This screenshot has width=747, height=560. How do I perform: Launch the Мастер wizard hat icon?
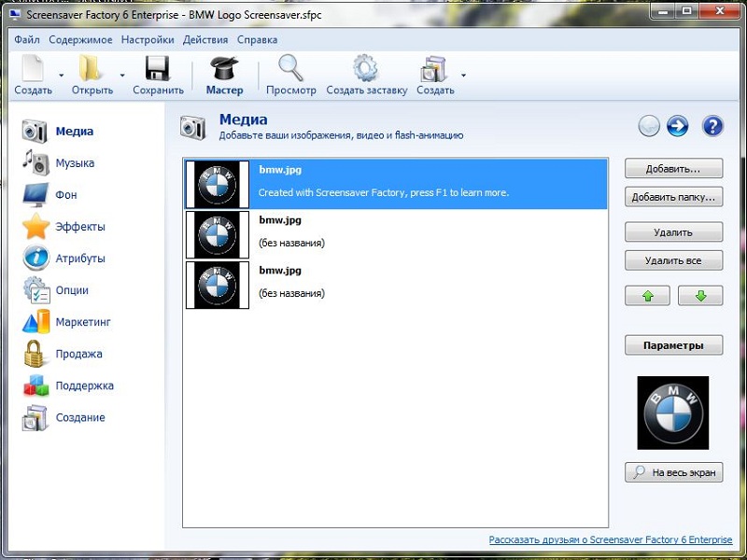coord(224,68)
